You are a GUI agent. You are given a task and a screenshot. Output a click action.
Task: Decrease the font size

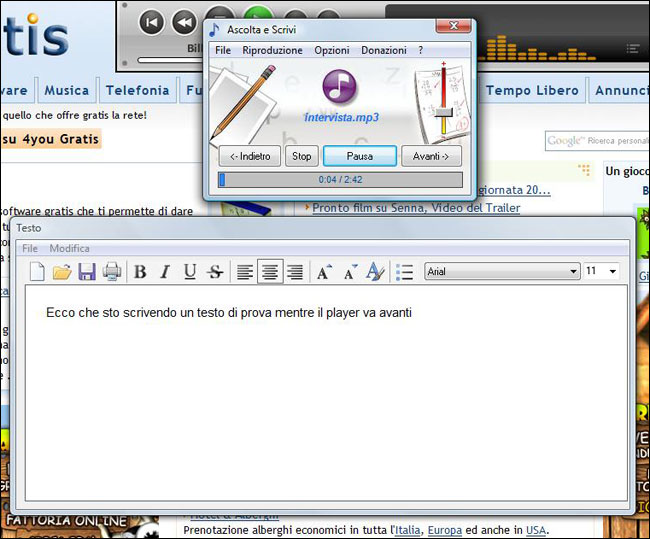350,272
